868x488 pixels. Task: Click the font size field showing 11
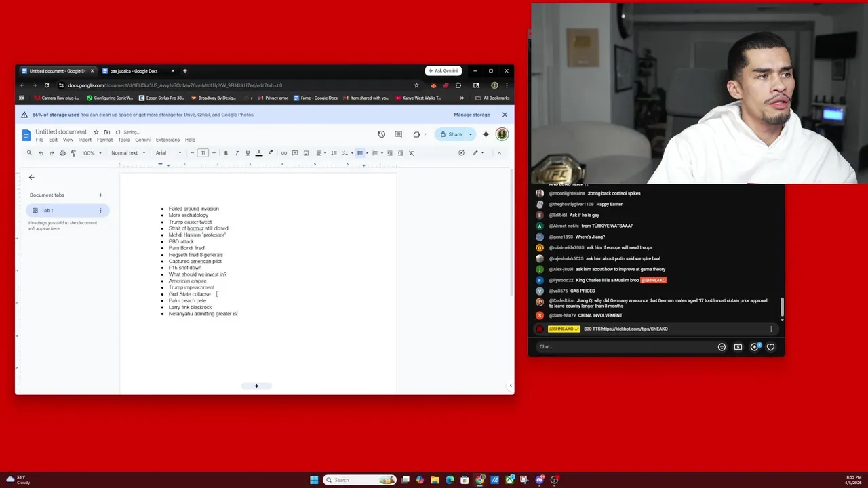coord(203,153)
